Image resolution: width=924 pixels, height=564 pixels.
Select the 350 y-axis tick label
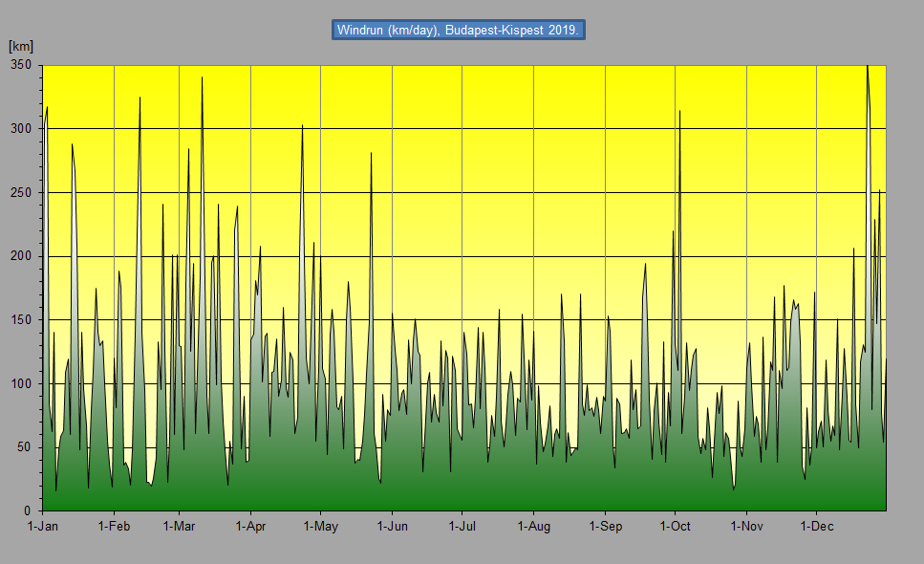pyautogui.click(x=21, y=65)
